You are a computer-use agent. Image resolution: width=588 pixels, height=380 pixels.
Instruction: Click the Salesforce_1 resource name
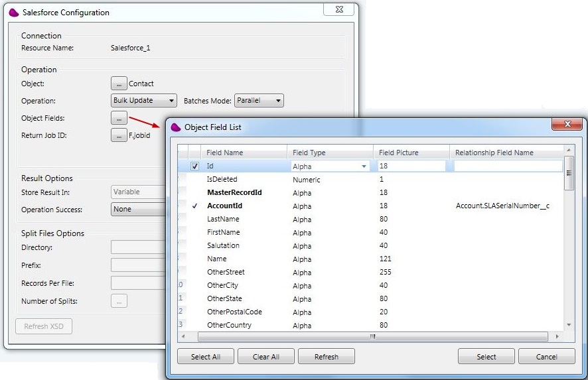[131, 48]
